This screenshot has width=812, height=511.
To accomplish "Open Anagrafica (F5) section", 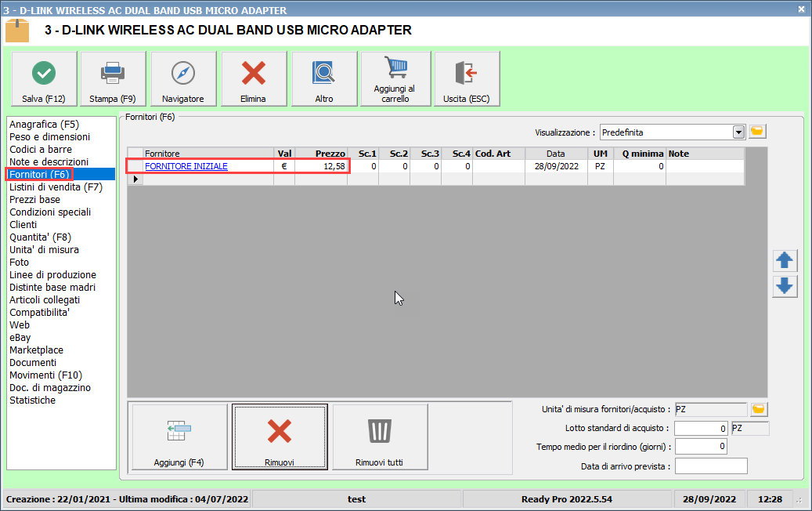I will pos(44,125).
